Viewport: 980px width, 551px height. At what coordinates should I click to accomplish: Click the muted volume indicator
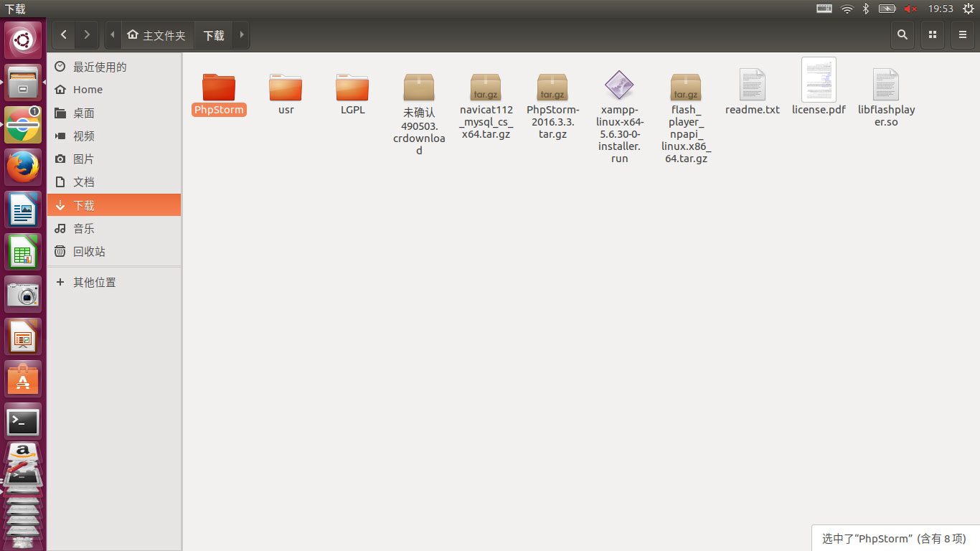coord(911,9)
